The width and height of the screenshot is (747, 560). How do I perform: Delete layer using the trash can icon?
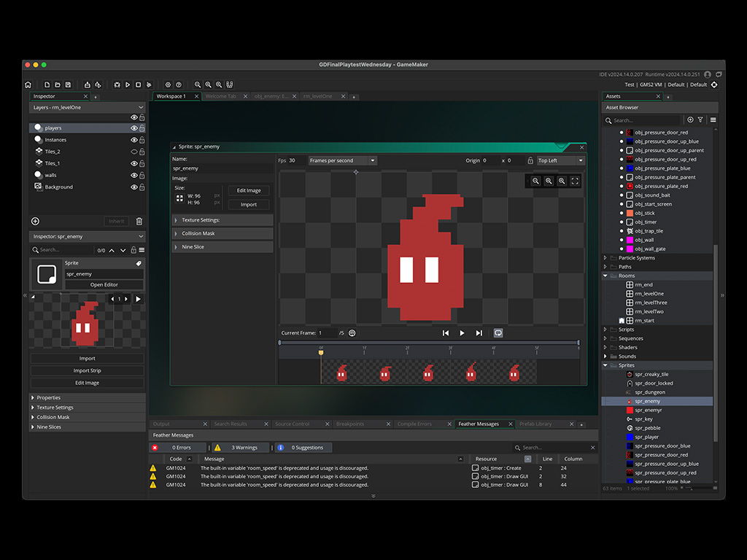tap(139, 221)
